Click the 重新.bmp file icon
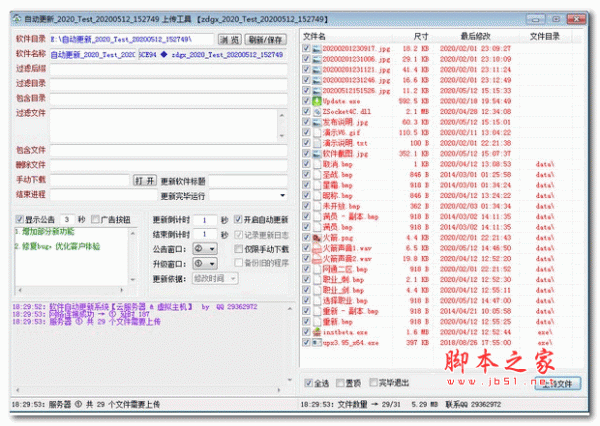The width and height of the screenshot is (600, 426). [316, 322]
